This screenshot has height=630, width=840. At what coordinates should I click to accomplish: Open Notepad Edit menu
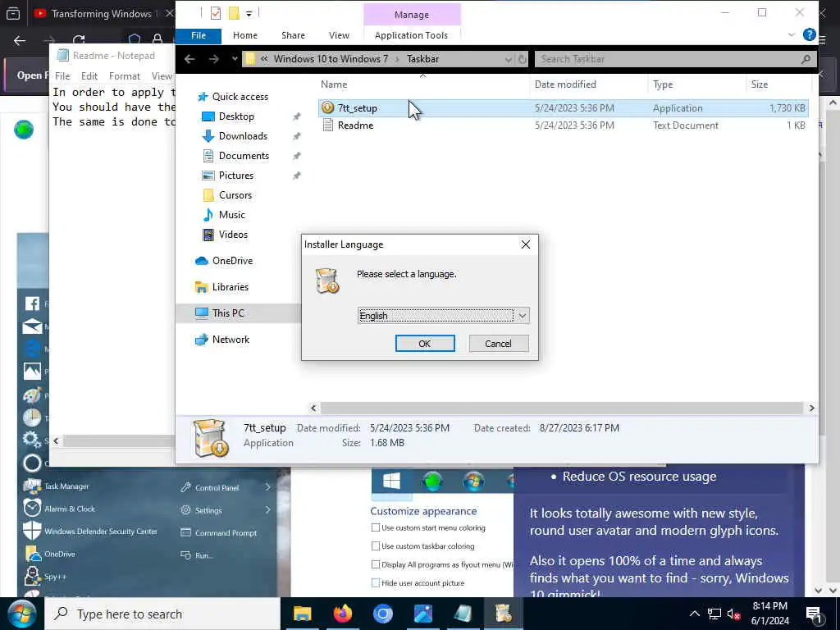[x=89, y=76]
